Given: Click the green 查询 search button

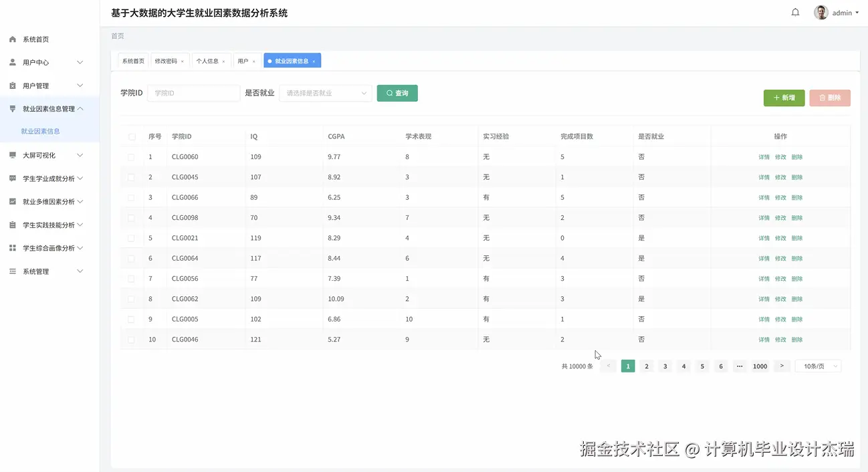Looking at the screenshot, I should coord(397,93).
